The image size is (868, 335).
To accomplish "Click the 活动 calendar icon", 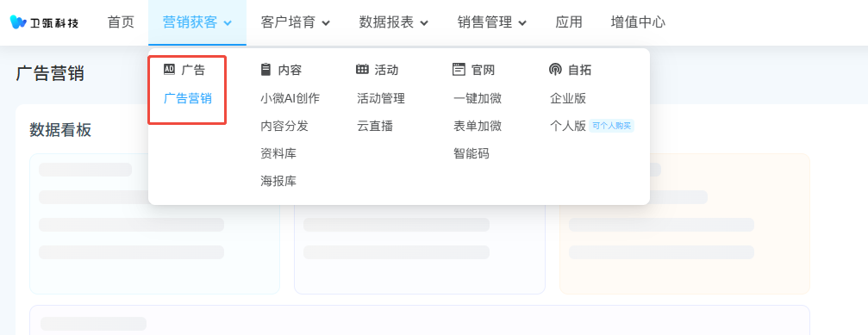I will 362,69.
